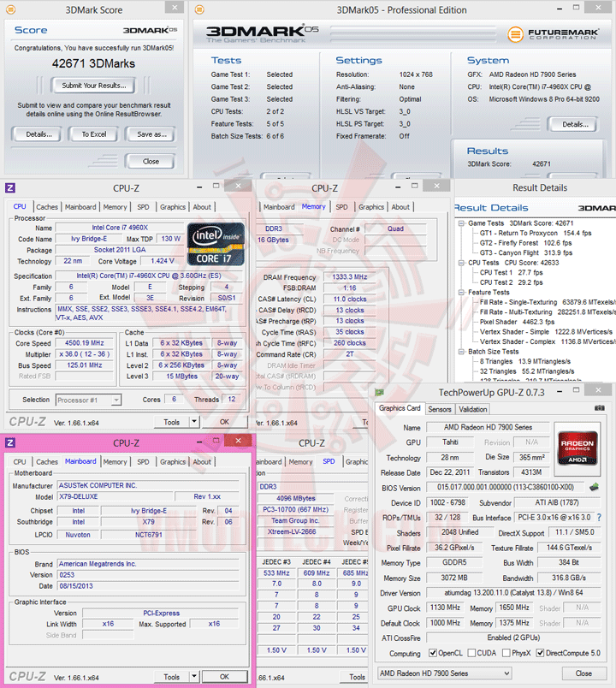Open Tools dropdown arrow in CPU-Z Mainboard window
Image resolution: width=616 pixels, height=688 pixels.
194,676
